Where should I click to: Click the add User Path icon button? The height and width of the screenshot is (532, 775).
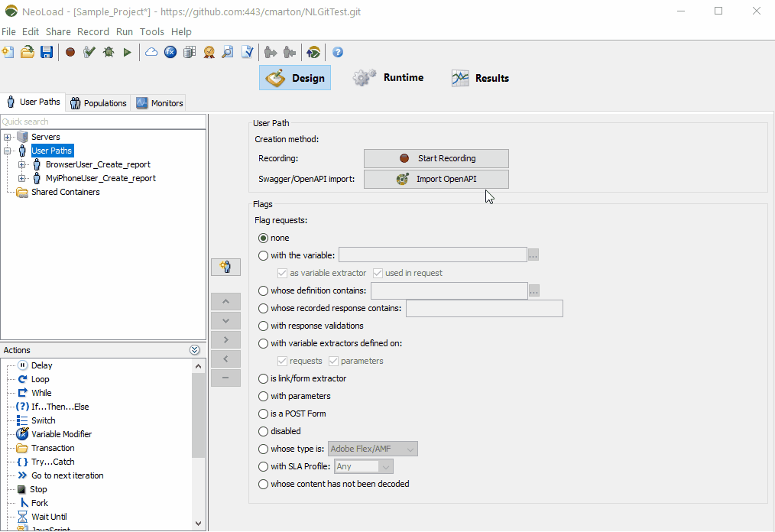pos(226,267)
